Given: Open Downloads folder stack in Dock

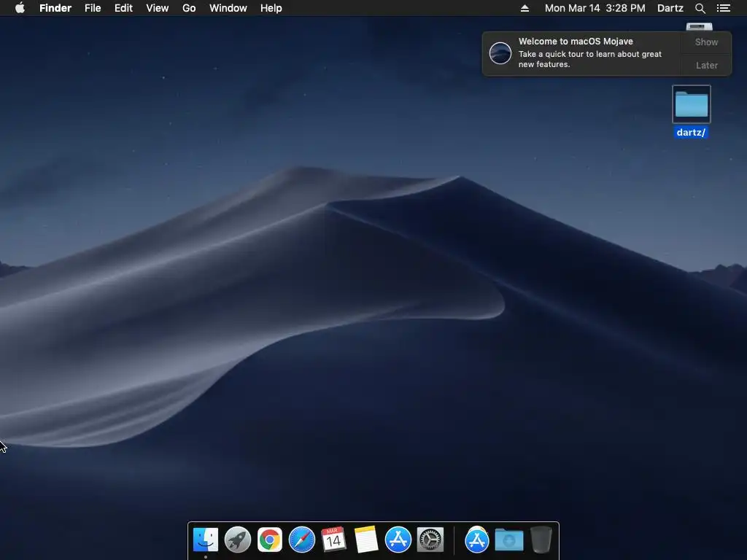Looking at the screenshot, I should click(x=508, y=540).
